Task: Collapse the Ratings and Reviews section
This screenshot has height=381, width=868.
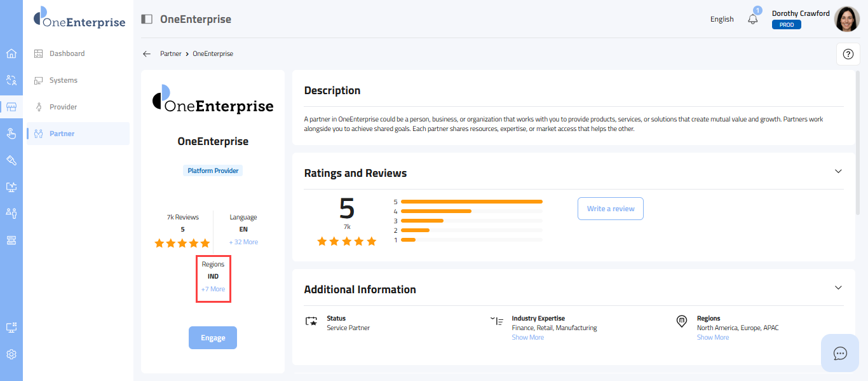Action: [x=838, y=171]
